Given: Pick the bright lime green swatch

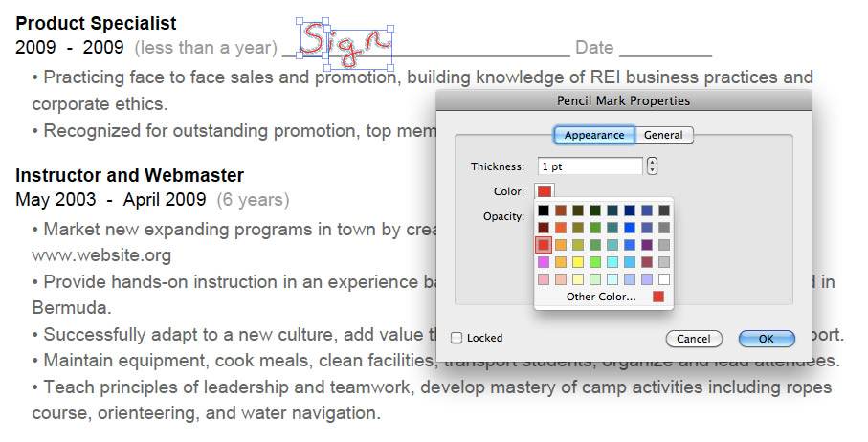Looking at the screenshot, I should click(x=595, y=261).
